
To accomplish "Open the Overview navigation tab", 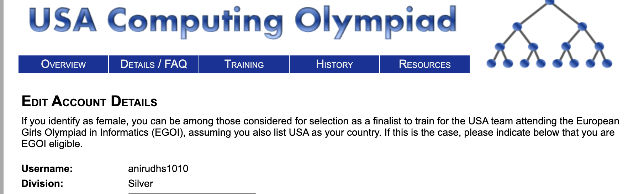I will [63, 64].
